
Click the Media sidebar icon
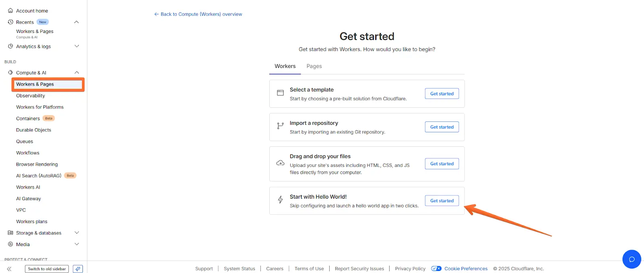[10, 244]
